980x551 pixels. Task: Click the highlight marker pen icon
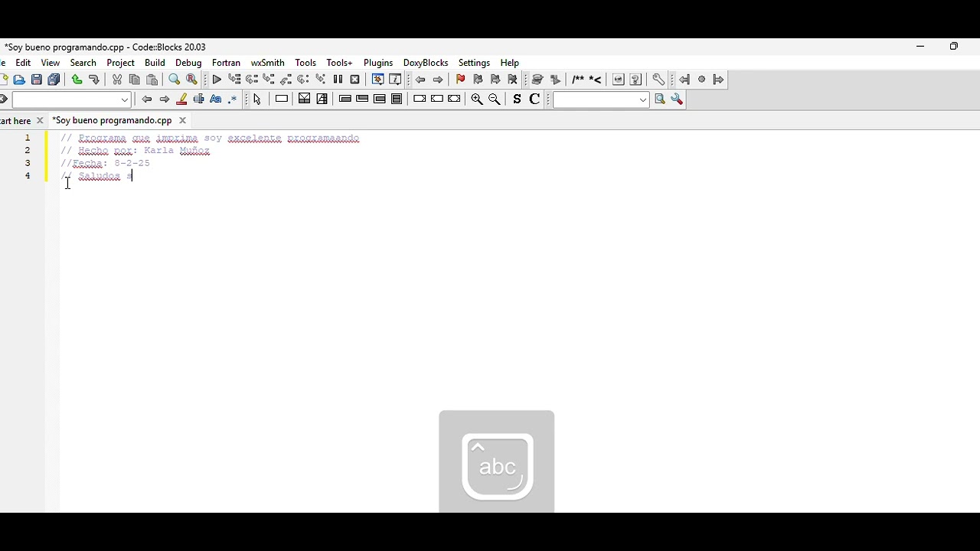coord(181,99)
